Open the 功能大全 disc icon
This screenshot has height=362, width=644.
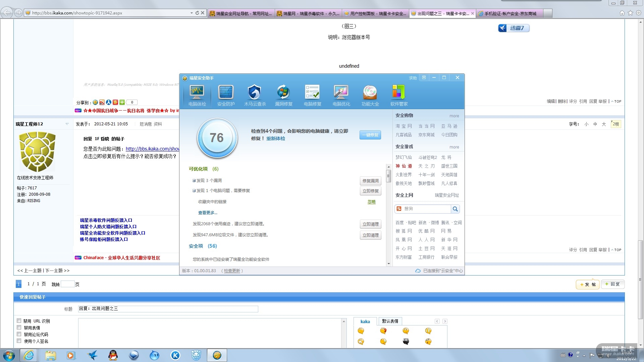[x=370, y=93]
